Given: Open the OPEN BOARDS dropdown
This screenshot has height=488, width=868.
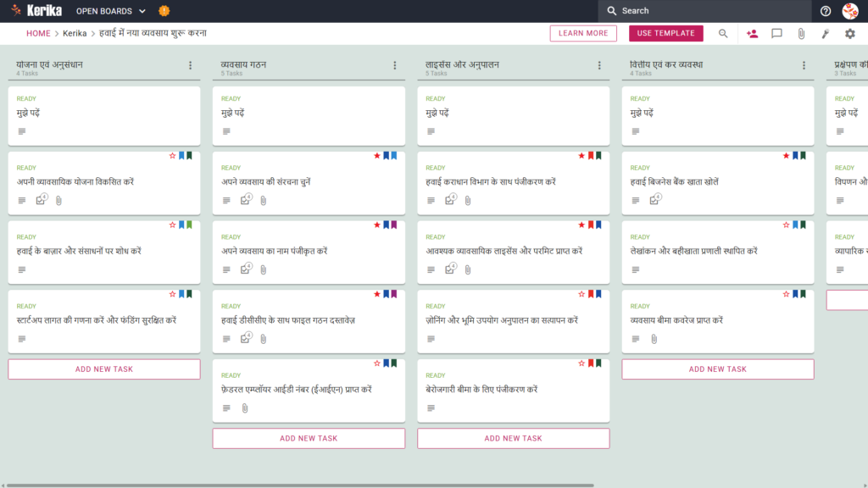Looking at the screenshot, I should click(111, 11).
